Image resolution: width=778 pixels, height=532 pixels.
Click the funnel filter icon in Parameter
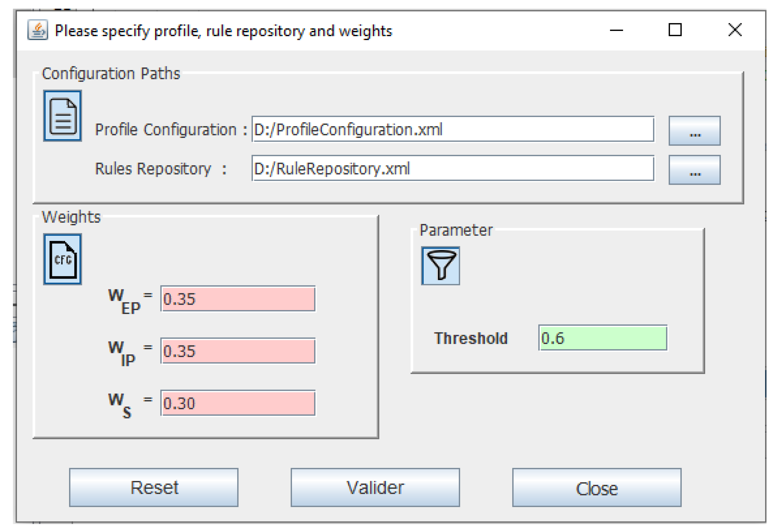point(441,266)
